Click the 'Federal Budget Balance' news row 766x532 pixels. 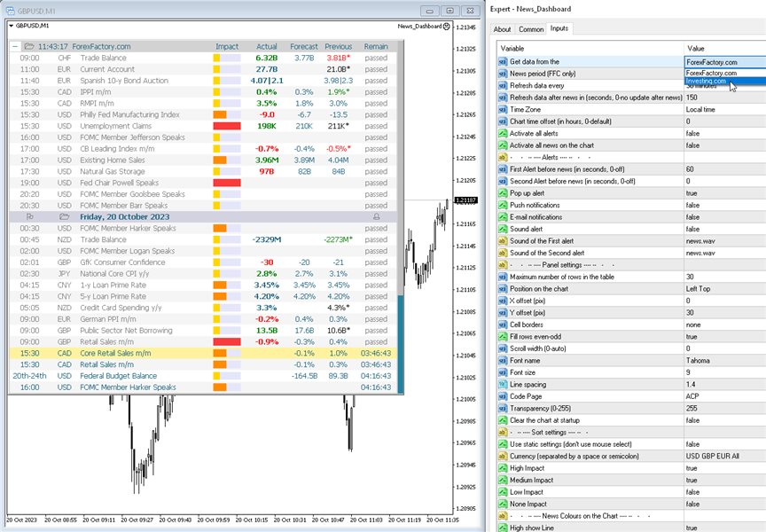click(x=203, y=376)
